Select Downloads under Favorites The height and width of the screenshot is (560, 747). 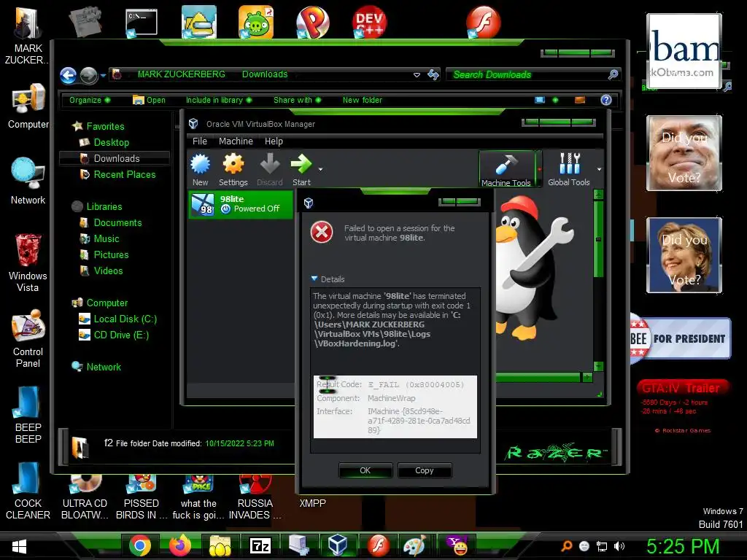pos(115,158)
